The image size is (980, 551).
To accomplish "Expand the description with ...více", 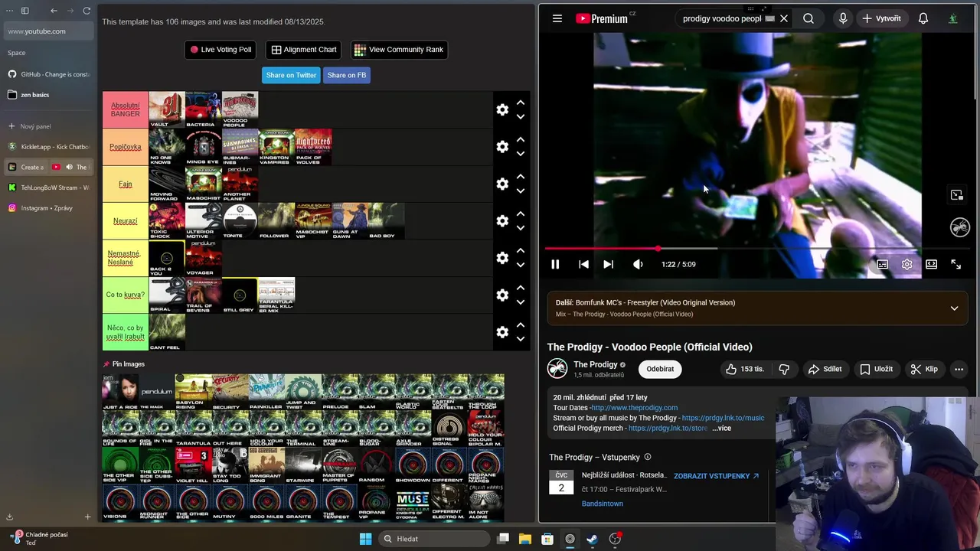I will pyautogui.click(x=721, y=429).
